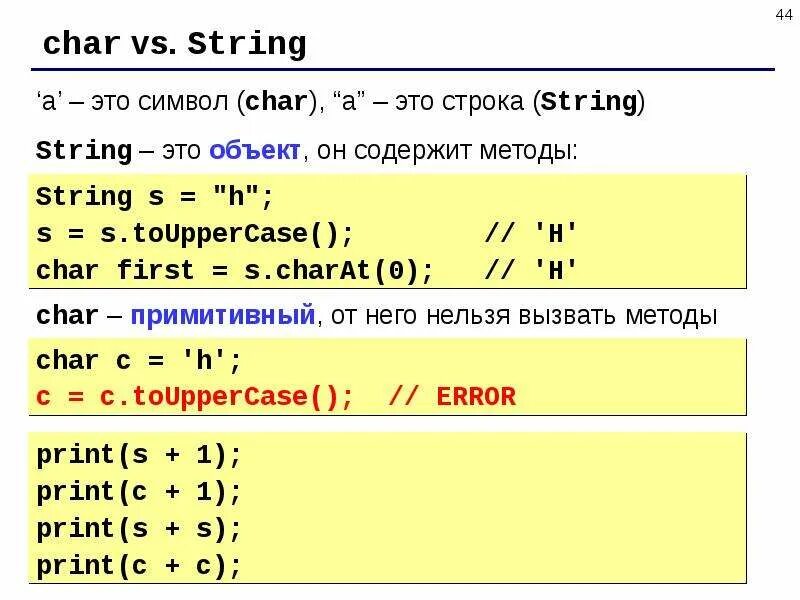Click the bold 'char' before 'примитивный'
The image size is (800, 600).
(67, 316)
